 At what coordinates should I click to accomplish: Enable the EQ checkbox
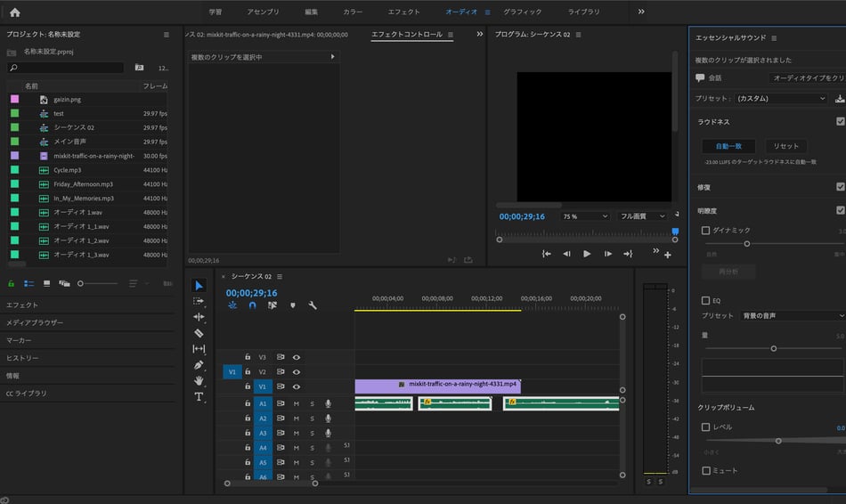(x=706, y=301)
